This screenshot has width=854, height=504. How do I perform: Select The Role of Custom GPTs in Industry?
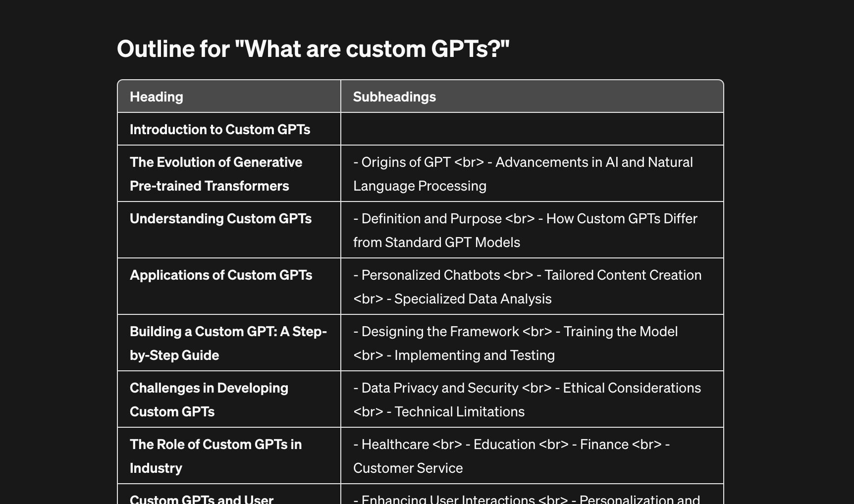click(x=215, y=456)
